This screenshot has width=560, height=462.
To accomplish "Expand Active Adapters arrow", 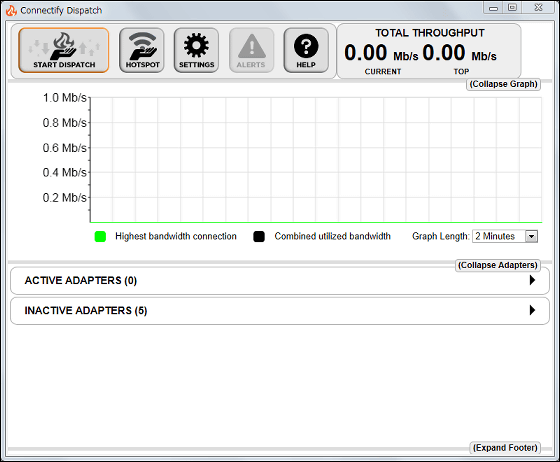I will pos(532,280).
